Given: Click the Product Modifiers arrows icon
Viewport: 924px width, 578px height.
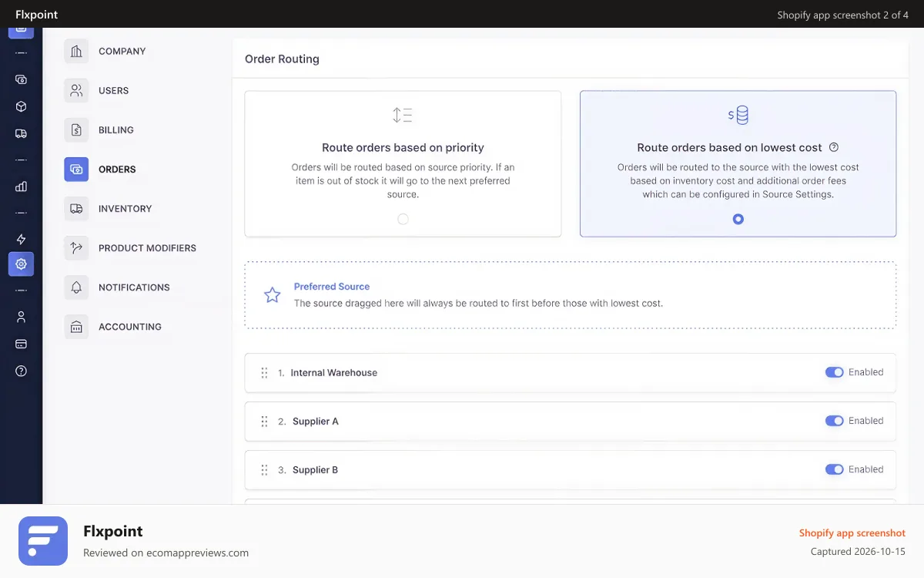Looking at the screenshot, I should tap(76, 248).
